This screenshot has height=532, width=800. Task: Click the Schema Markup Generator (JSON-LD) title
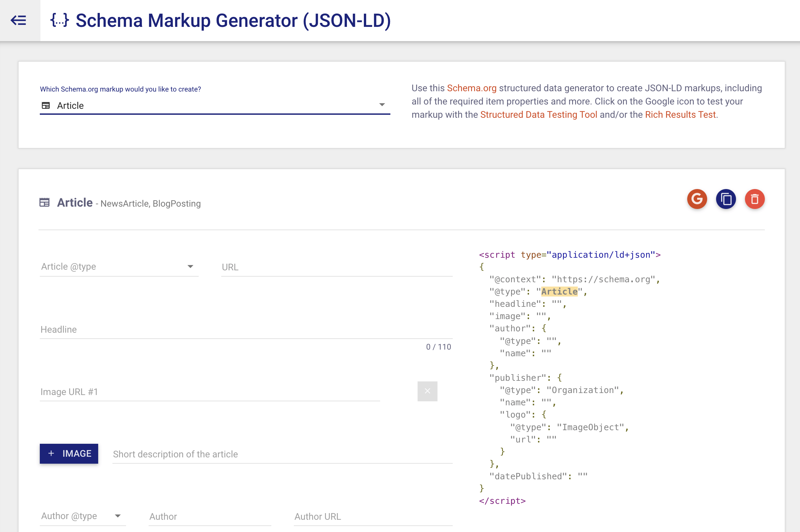click(233, 20)
